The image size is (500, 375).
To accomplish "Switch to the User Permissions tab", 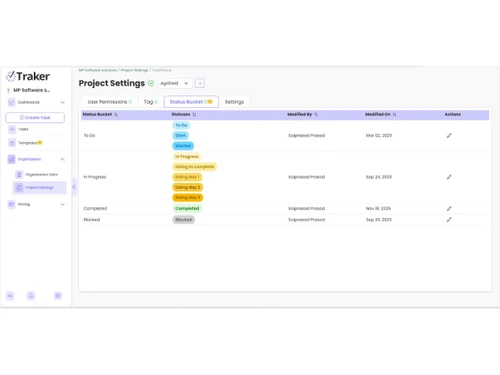I will [110, 102].
